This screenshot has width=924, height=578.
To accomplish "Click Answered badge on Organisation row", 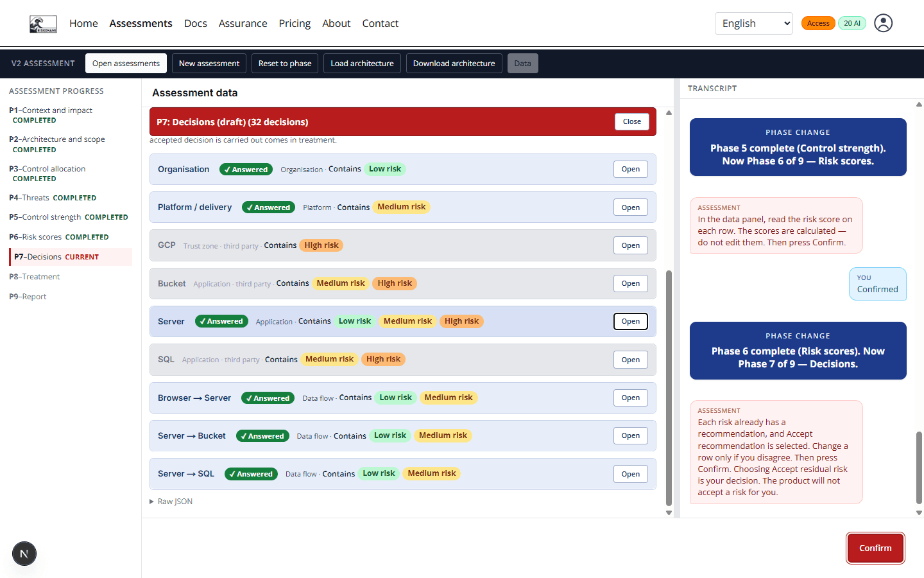I will [x=246, y=170].
